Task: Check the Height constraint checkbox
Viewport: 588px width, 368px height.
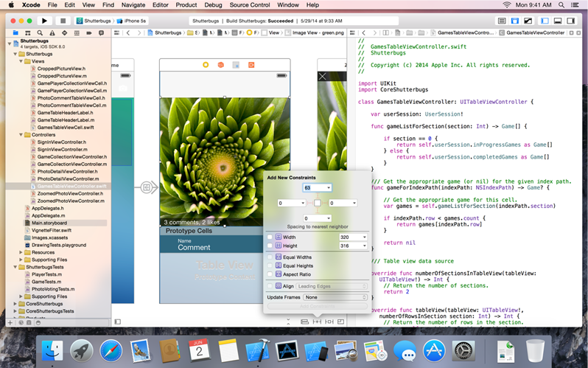Action: (x=270, y=246)
